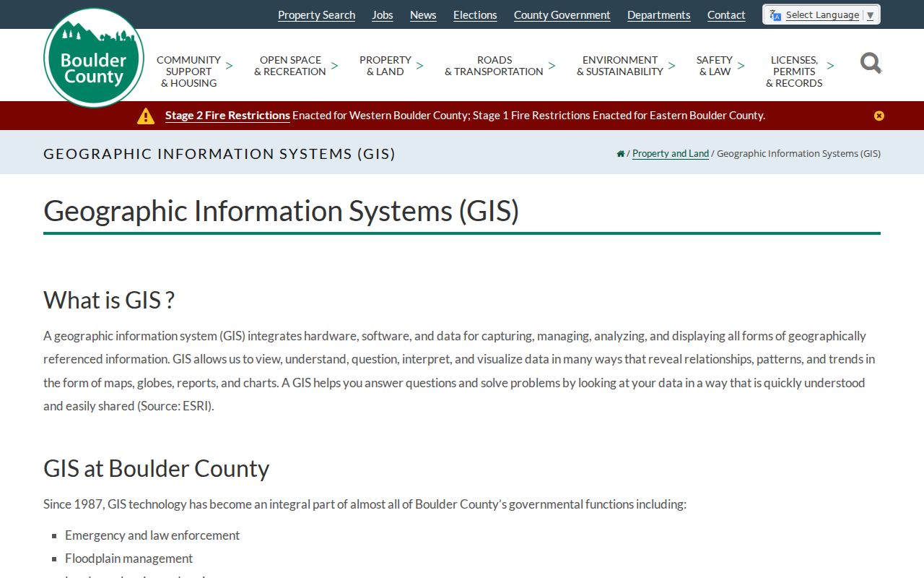Click the 'Geographic Information Systems (GIS)' page title

coord(282,211)
